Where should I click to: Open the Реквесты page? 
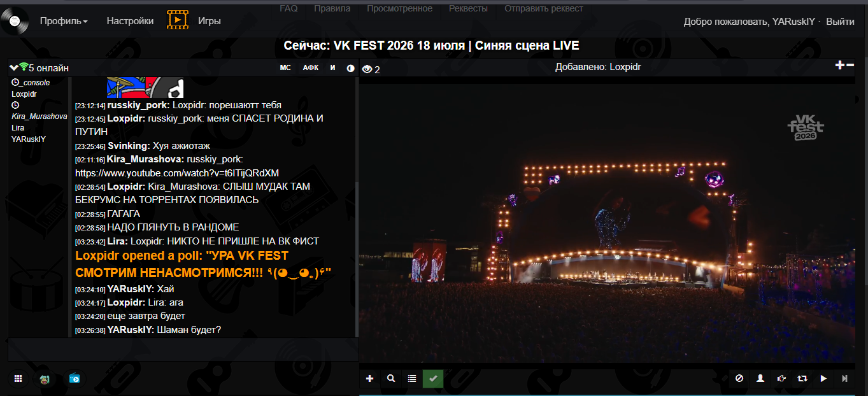pos(468,8)
